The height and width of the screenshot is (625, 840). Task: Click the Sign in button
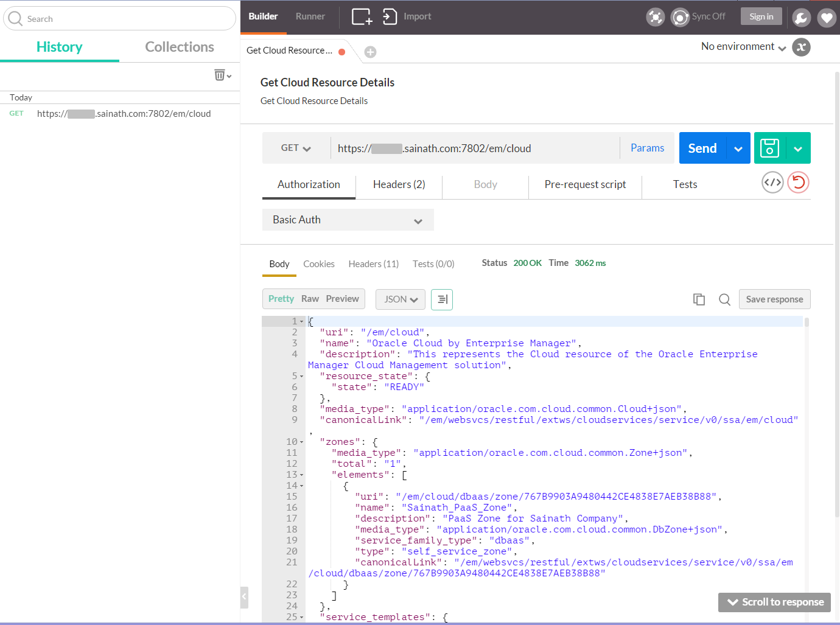tap(761, 16)
